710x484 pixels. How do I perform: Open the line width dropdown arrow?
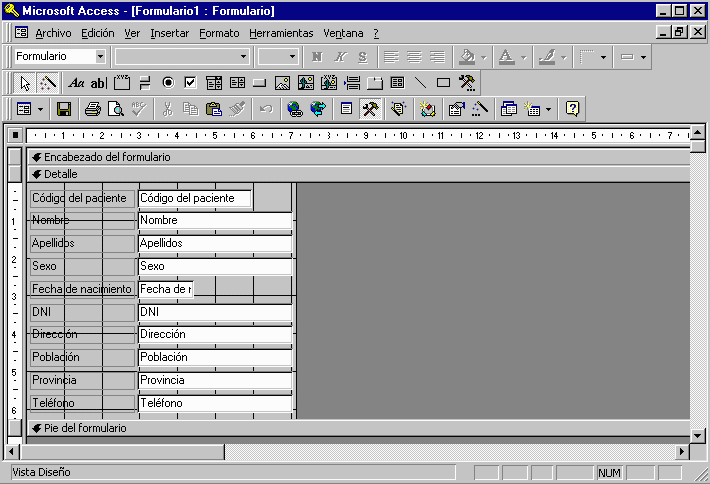(603, 57)
